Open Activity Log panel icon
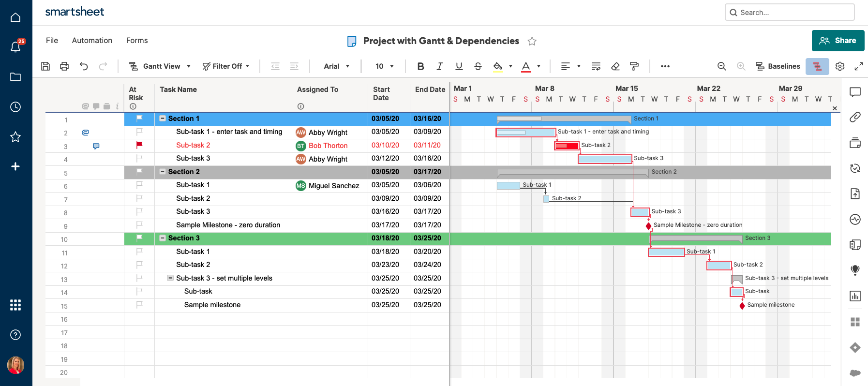Viewport: 868px width, 386px height. (855, 219)
